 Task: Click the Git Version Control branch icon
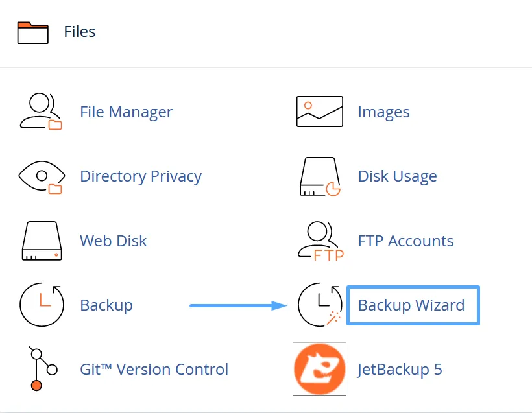[x=42, y=369]
